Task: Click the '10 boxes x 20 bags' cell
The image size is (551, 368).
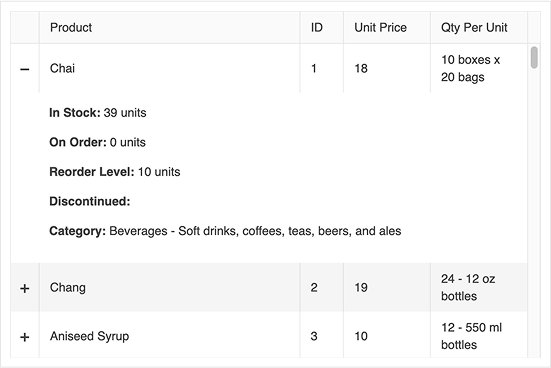Action: tap(479, 68)
